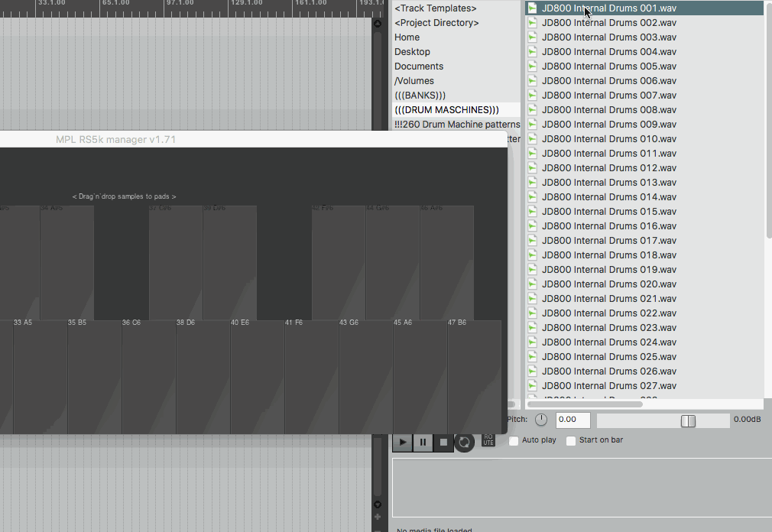This screenshot has width=772, height=532.
Task: Click the file icon of Drums 007.wav
Action: (532, 96)
